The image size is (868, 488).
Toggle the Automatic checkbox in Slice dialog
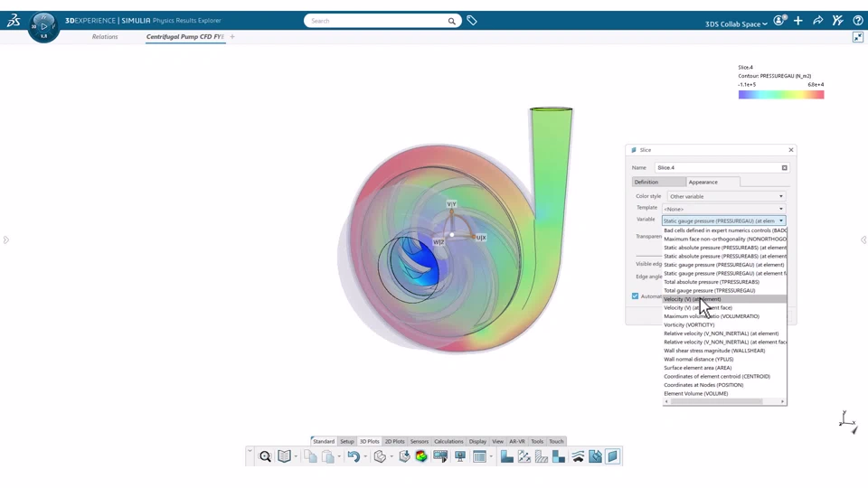tap(635, 296)
